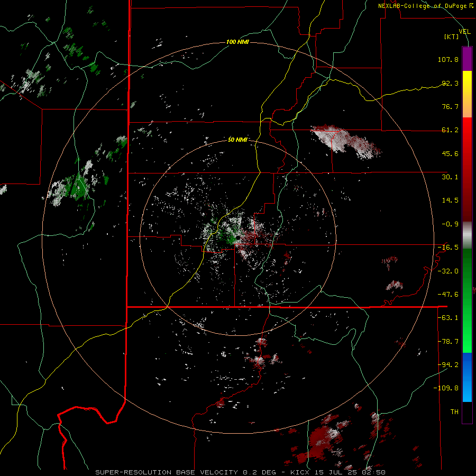Select the 45.6 velocity scale value

450,153
